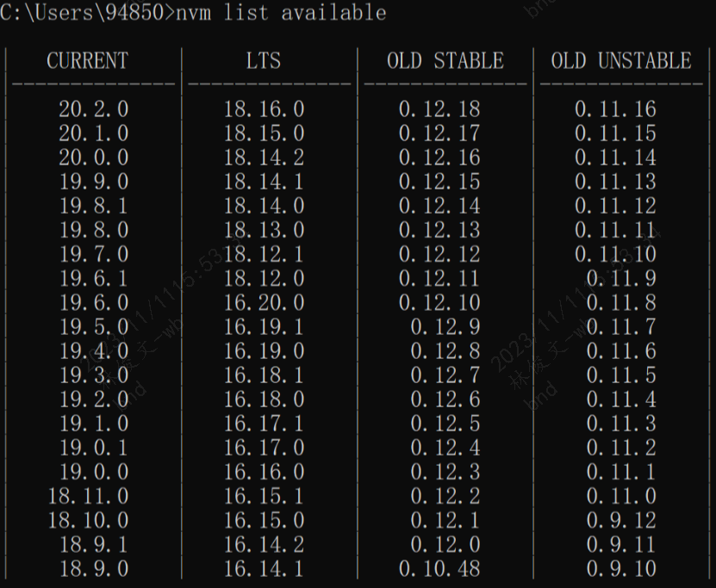This screenshot has height=588, width=716.
Task: Select OLD STABLE version 0.12.9
Action: click(445, 327)
